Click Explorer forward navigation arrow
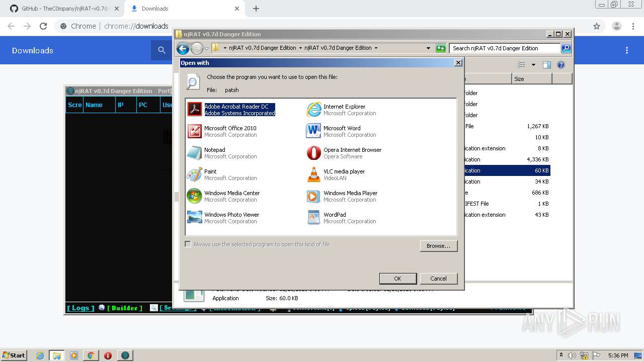The width and height of the screenshot is (644, 362). click(197, 48)
